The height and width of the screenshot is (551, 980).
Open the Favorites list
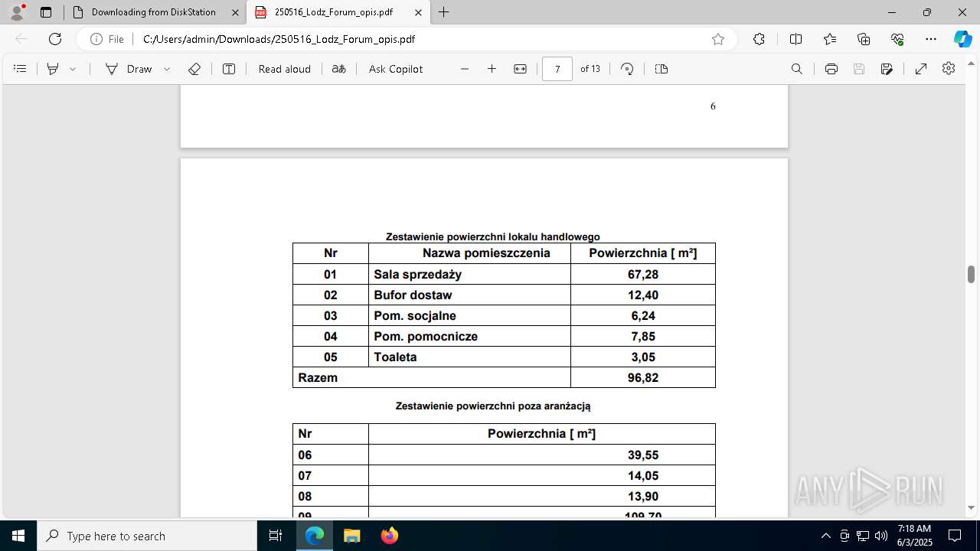(x=830, y=39)
